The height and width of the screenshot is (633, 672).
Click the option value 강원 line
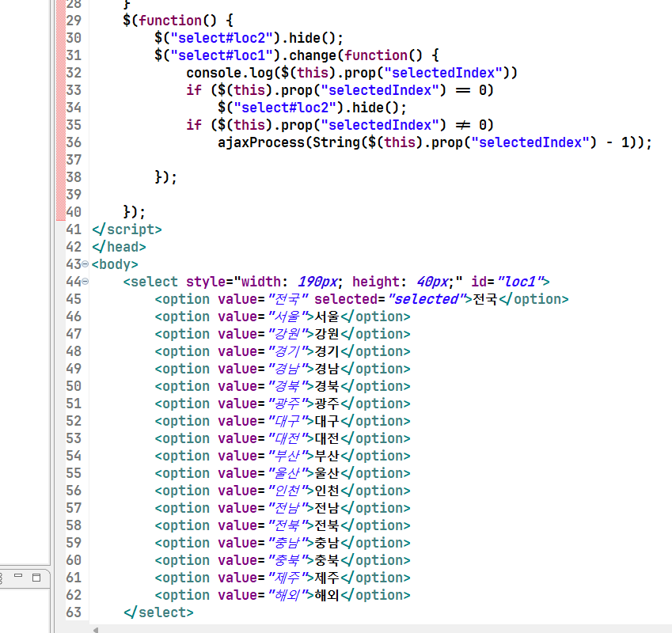click(283, 334)
